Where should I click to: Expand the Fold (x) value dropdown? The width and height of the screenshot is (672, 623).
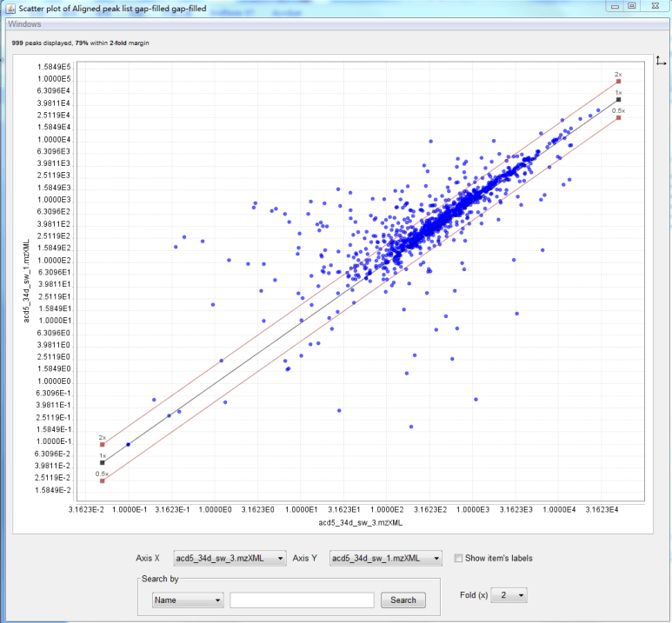point(509,595)
